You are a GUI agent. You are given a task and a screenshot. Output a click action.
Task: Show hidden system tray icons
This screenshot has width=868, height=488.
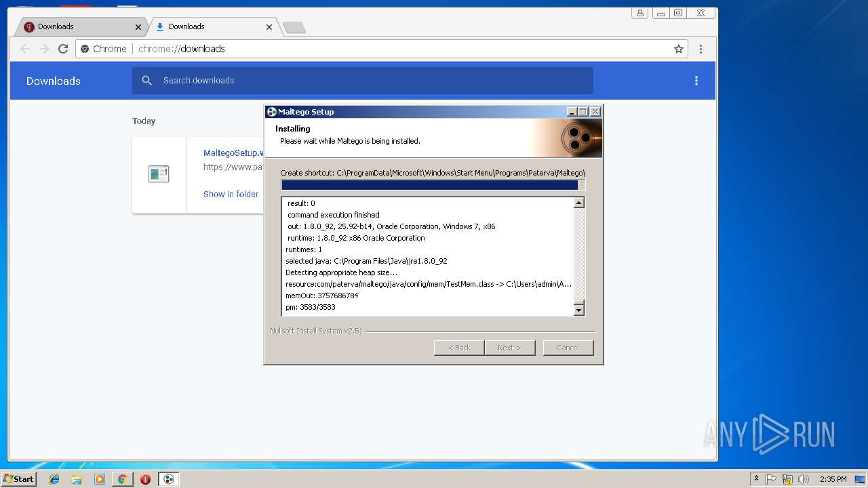pyautogui.click(x=756, y=479)
